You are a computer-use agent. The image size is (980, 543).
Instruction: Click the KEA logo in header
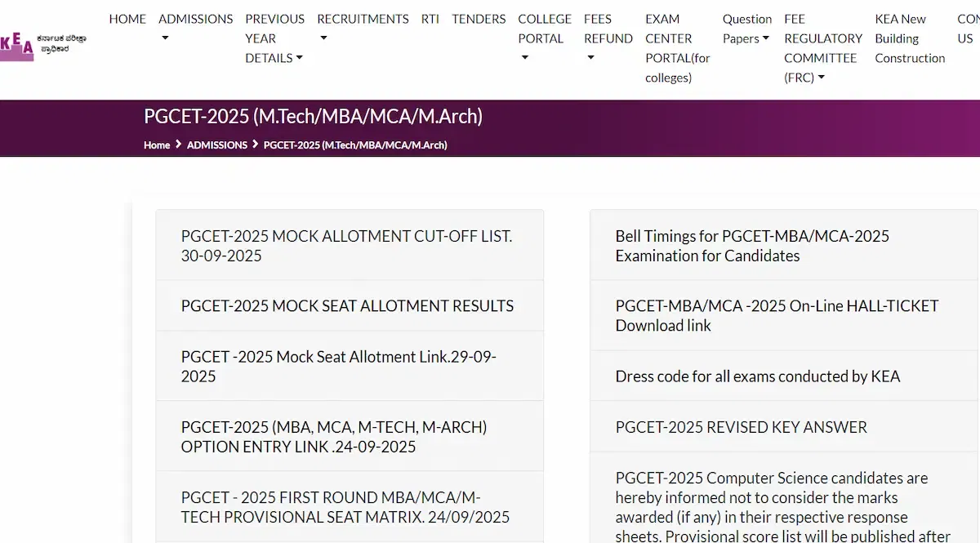(42, 44)
